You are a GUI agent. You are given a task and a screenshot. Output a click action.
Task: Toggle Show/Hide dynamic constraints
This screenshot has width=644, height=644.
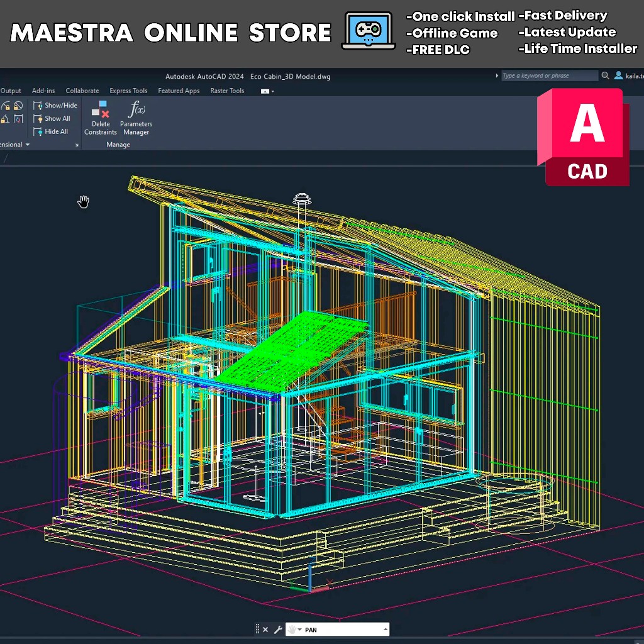(55, 105)
